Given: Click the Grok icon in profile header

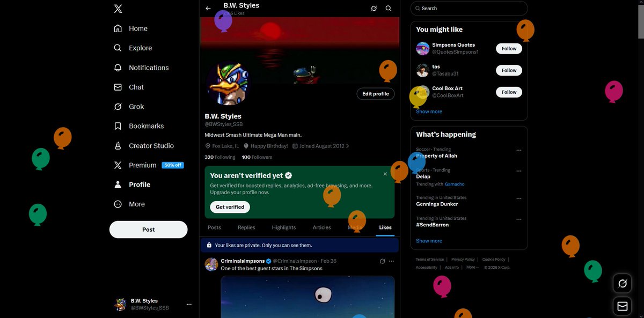Looking at the screenshot, I should tap(374, 9).
